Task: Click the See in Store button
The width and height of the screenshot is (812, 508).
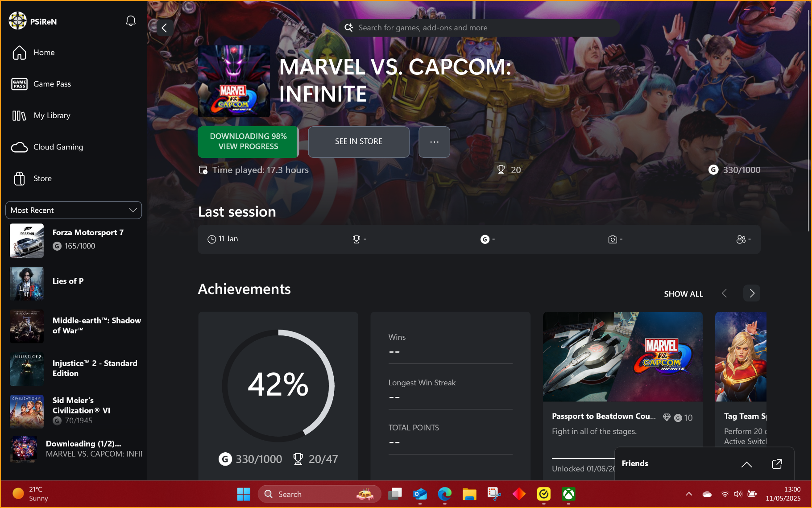Action: point(359,142)
